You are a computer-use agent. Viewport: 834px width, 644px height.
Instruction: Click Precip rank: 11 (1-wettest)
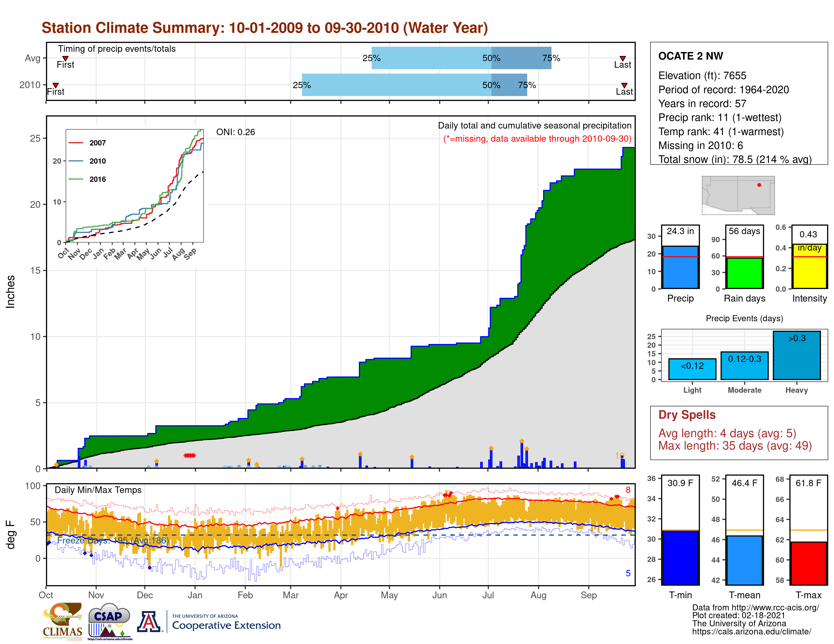point(720,117)
